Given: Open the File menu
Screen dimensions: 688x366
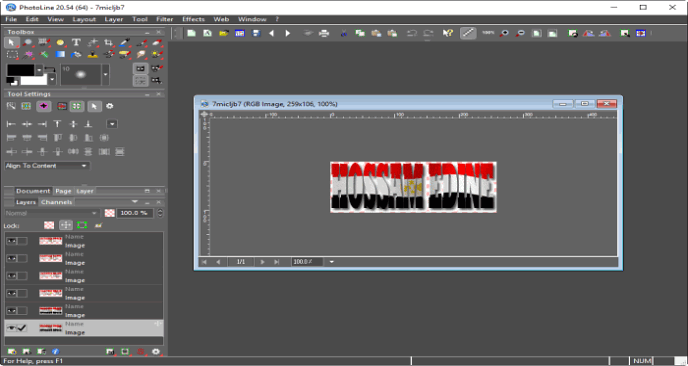Looking at the screenshot, I should (11, 19).
